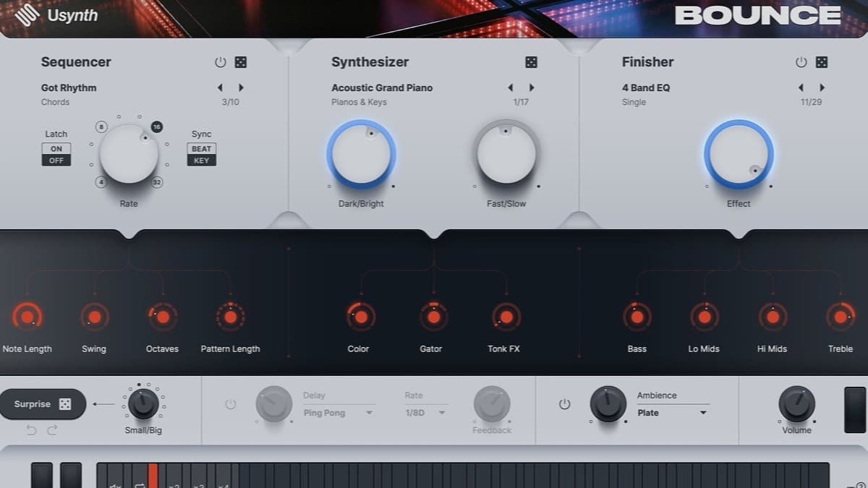Go to next Finisher preset
Viewport: 868px width, 488px height.
click(822, 87)
